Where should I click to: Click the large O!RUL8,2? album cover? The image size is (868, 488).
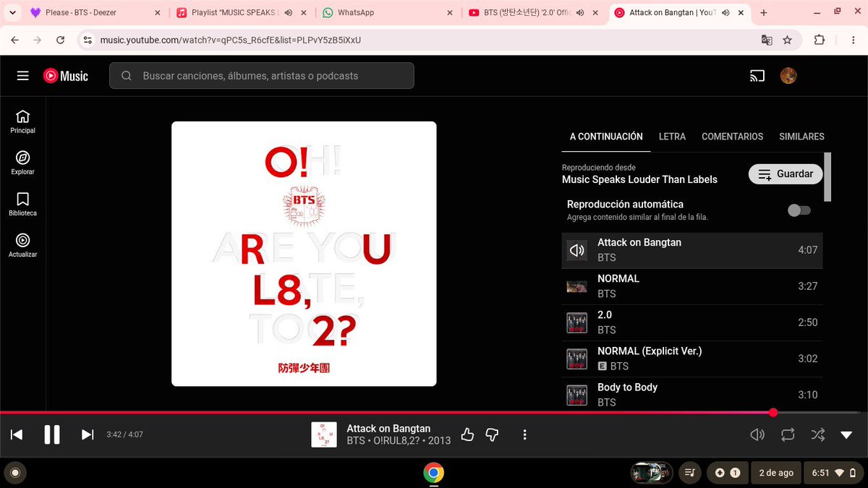point(304,254)
